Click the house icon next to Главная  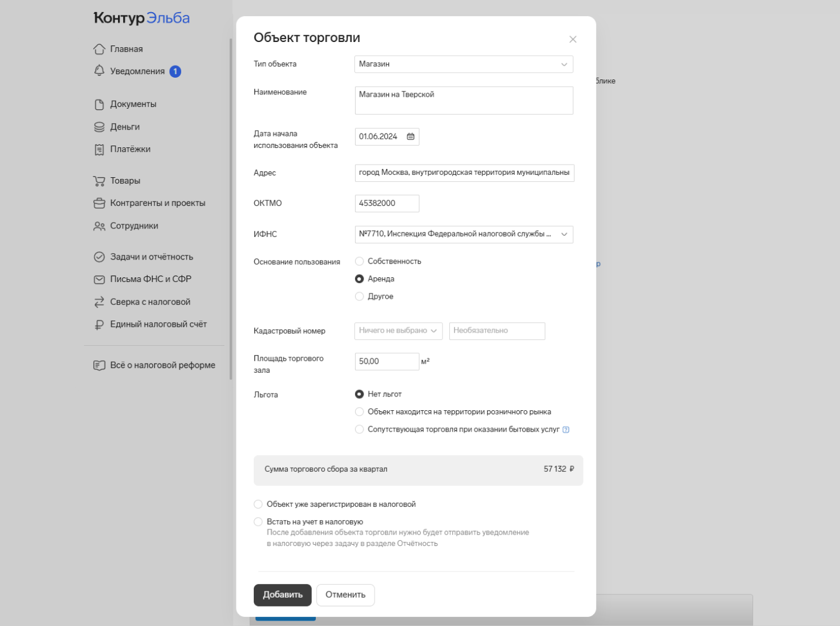pyautogui.click(x=99, y=49)
